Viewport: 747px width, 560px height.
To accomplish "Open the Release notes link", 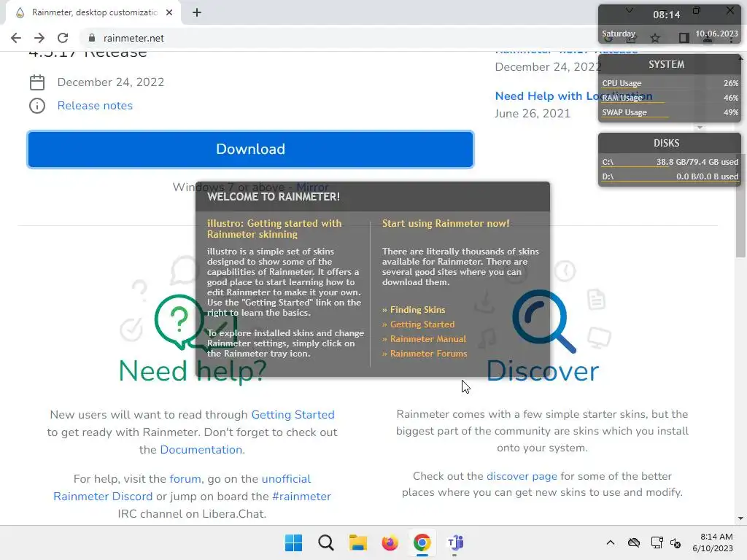I will (95, 106).
